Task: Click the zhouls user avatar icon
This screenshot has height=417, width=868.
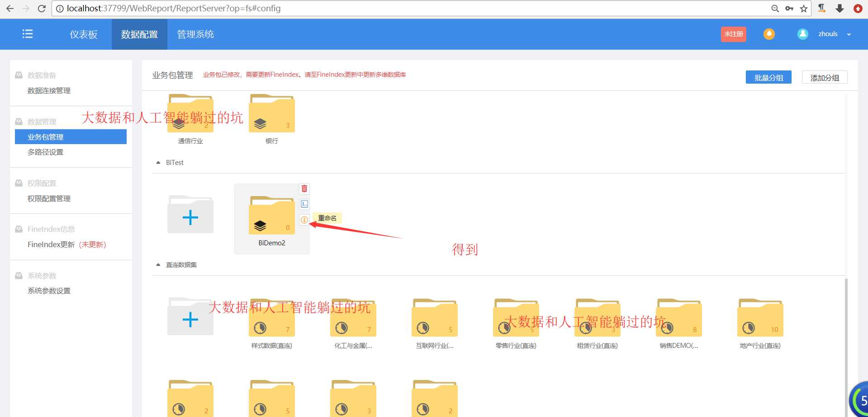Action: click(803, 34)
